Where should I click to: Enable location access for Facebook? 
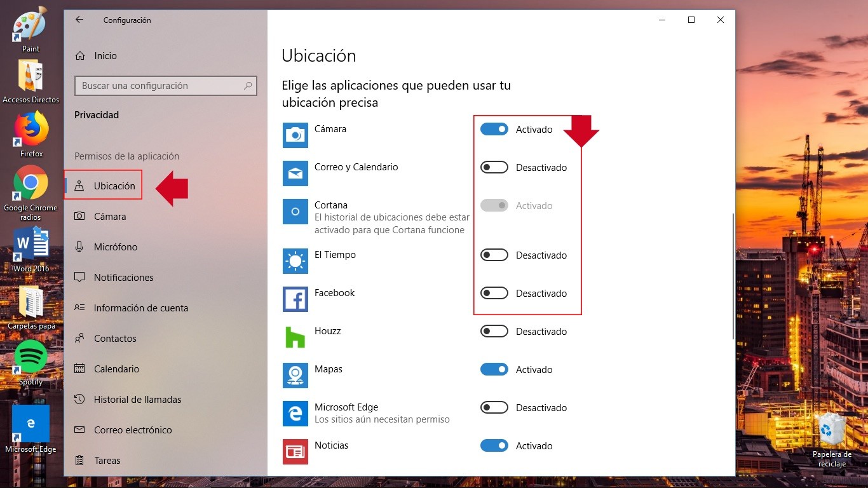[x=494, y=293]
